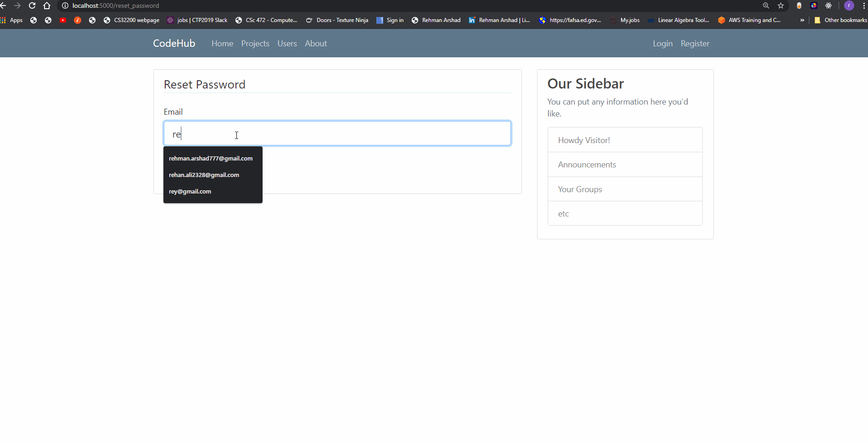Click the Login link
The width and height of the screenshot is (868, 443).
[x=663, y=44]
